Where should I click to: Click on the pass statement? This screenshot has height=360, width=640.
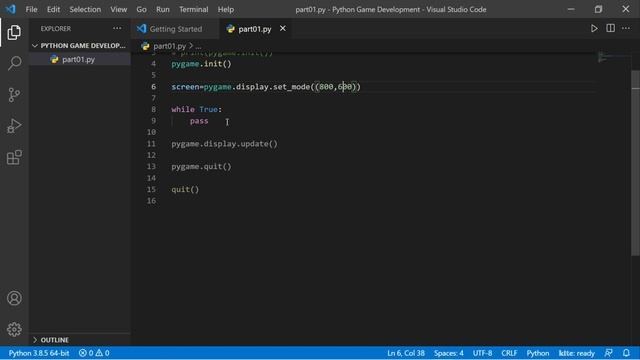tap(199, 121)
